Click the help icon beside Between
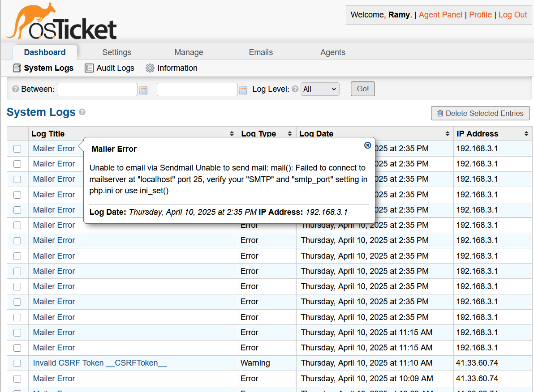The width and height of the screenshot is (534, 392). 16,89
